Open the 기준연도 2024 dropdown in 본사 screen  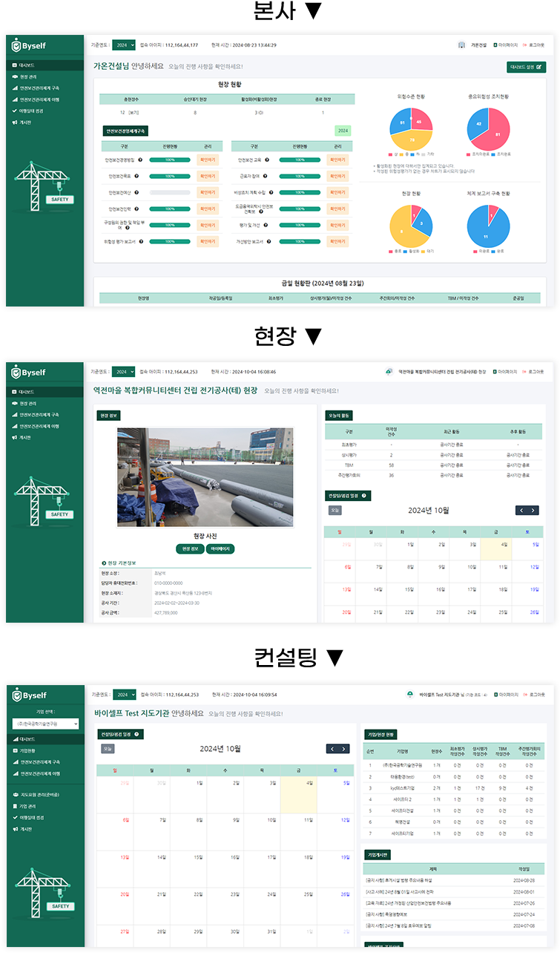124,45
